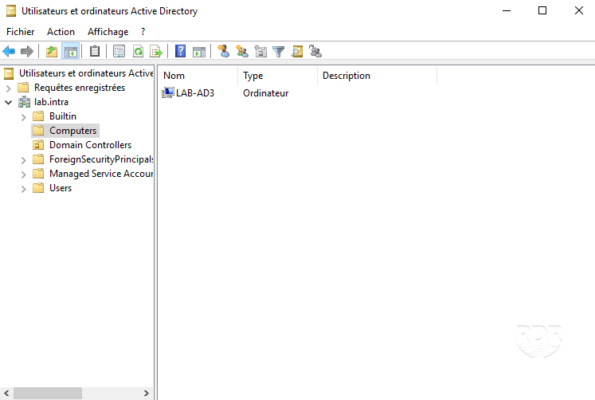The image size is (595, 400).
Task: Go up one level in the tree
Action: click(51, 51)
